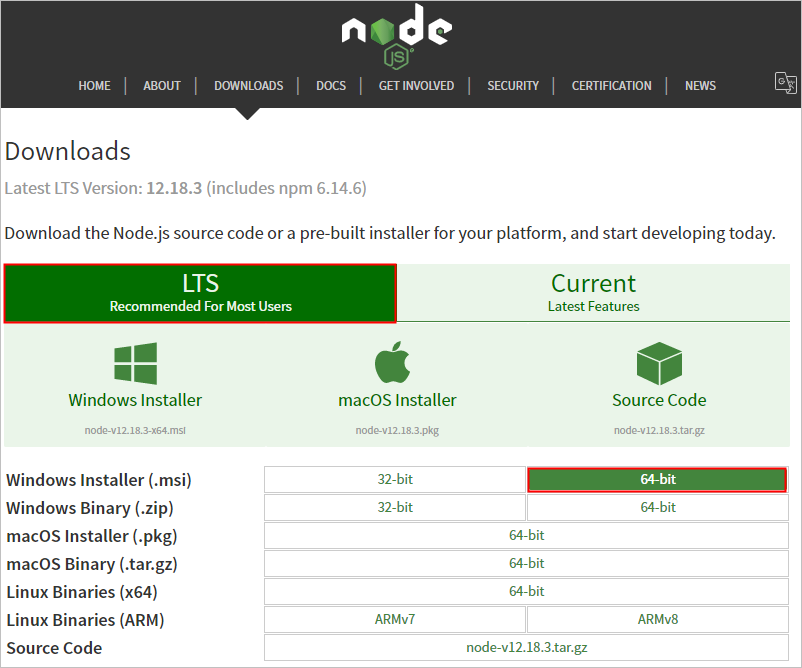Viewport: 802px width, 668px height.
Task: Click the Windows Binary (.zip) row label
Action: click(x=90, y=508)
